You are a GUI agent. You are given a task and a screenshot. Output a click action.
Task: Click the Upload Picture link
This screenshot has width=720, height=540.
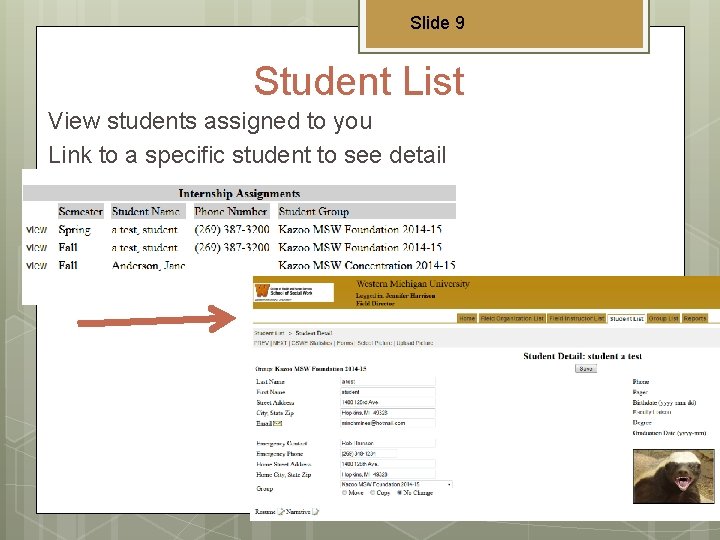(x=415, y=343)
